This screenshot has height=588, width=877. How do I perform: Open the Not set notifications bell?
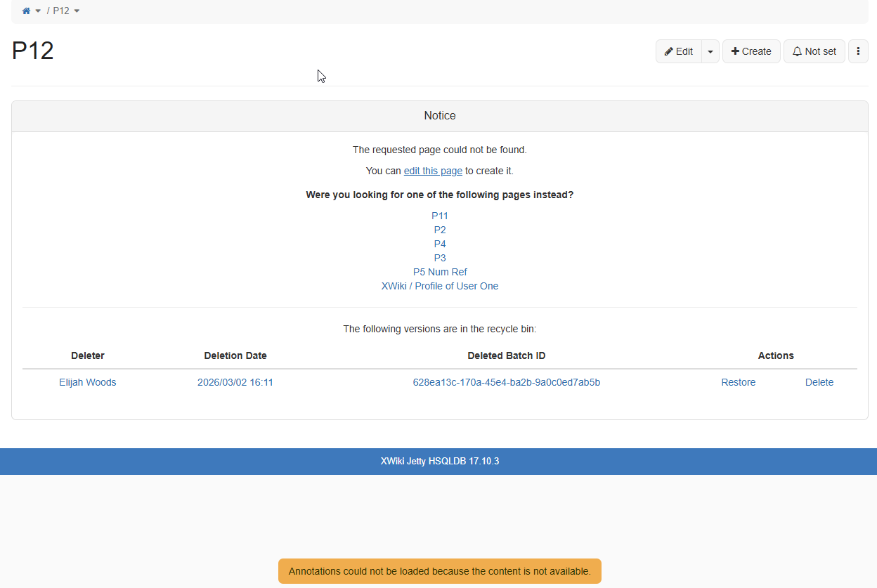coord(814,51)
